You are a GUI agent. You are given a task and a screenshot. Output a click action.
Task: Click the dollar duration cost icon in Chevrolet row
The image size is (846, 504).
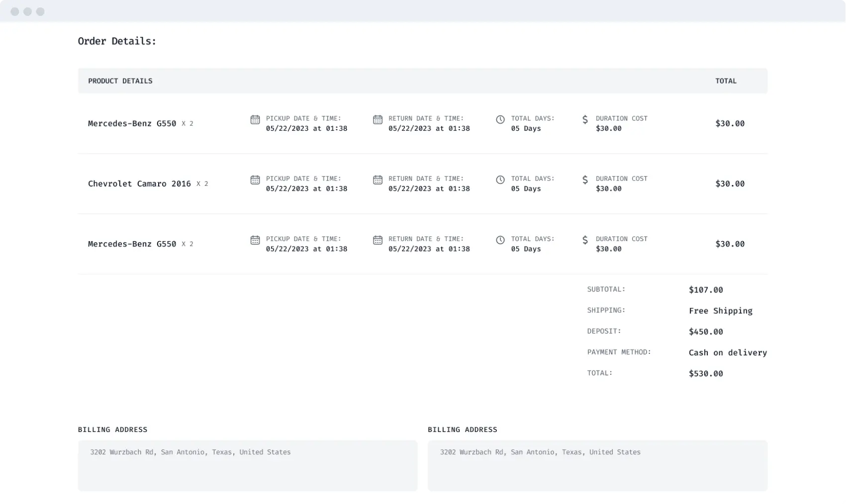tap(585, 180)
